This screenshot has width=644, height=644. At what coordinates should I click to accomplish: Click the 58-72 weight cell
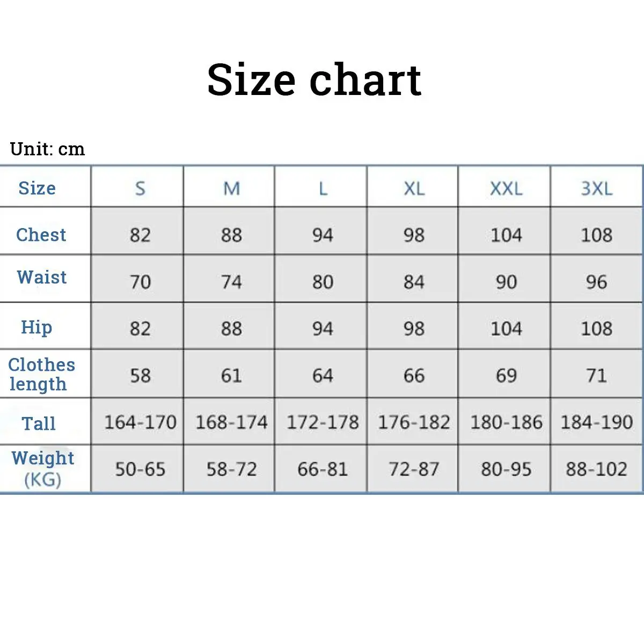[231, 470]
